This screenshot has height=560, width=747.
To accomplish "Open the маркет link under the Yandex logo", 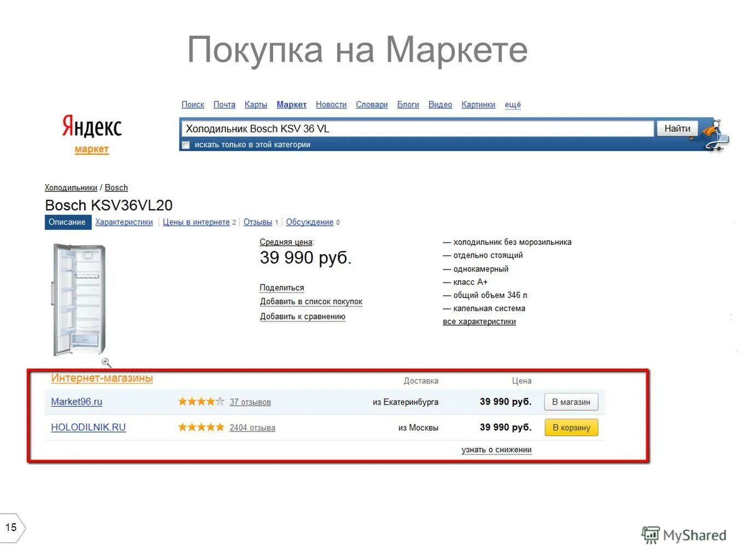I will pos(91,149).
